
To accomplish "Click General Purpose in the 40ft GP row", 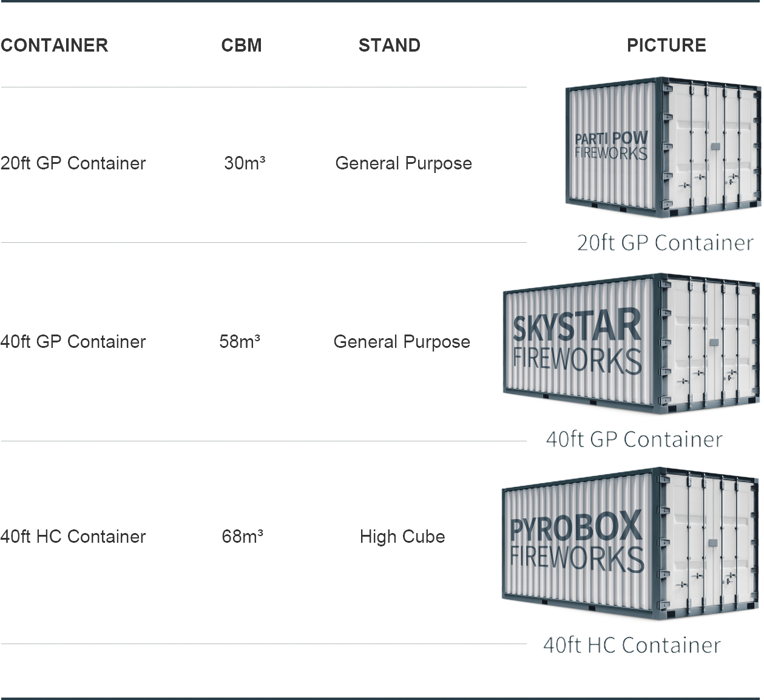I will click(402, 342).
